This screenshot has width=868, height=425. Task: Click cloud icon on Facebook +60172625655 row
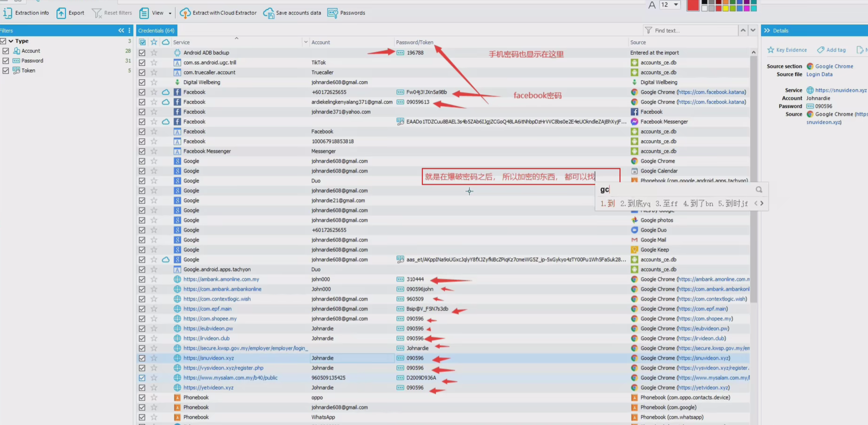point(165,92)
